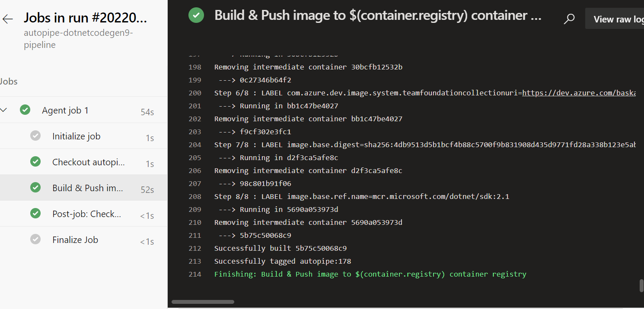Click the horizontal scrollbar thumb under the log
This screenshot has height=309, width=644.
[x=203, y=302]
